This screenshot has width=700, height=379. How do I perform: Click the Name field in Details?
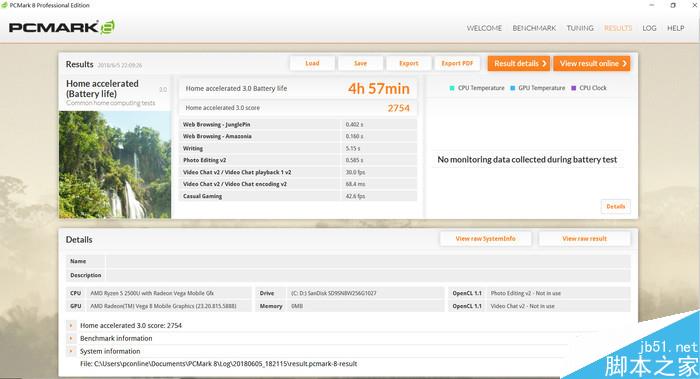pos(367,261)
